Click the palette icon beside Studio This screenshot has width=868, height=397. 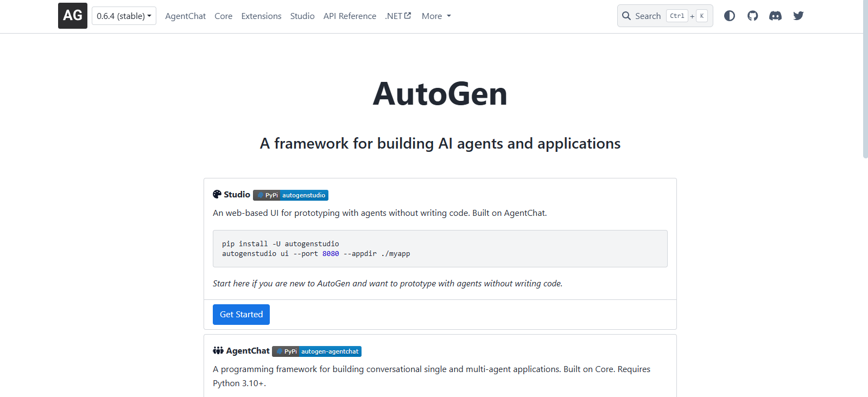(x=217, y=194)
